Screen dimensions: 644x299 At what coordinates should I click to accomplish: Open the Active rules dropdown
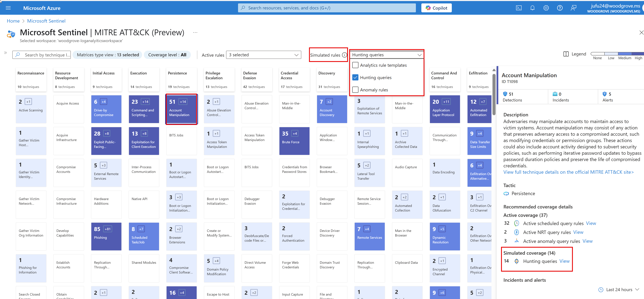[x=264, y=55]
